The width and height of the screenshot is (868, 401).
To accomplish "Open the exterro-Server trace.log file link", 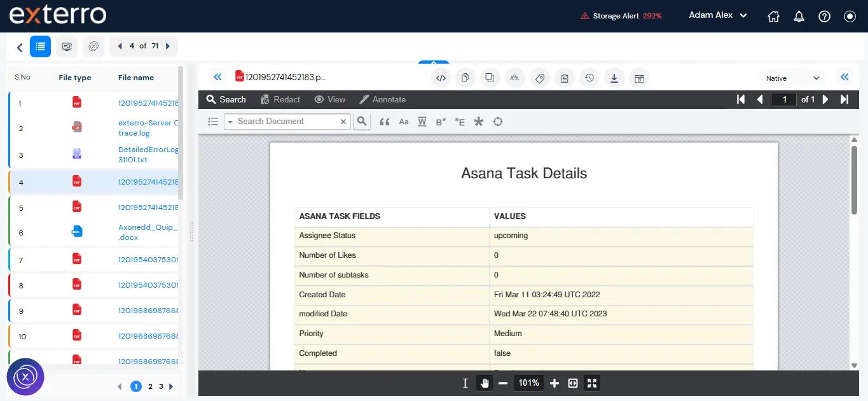I will pyautogui.click(x=148, y=128).
